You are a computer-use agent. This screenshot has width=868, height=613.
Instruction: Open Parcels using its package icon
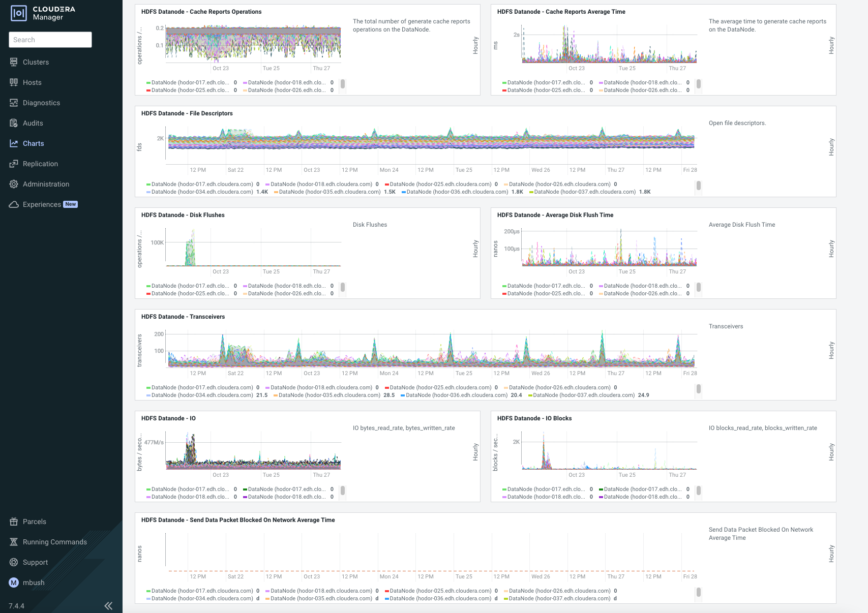point(14,521)
